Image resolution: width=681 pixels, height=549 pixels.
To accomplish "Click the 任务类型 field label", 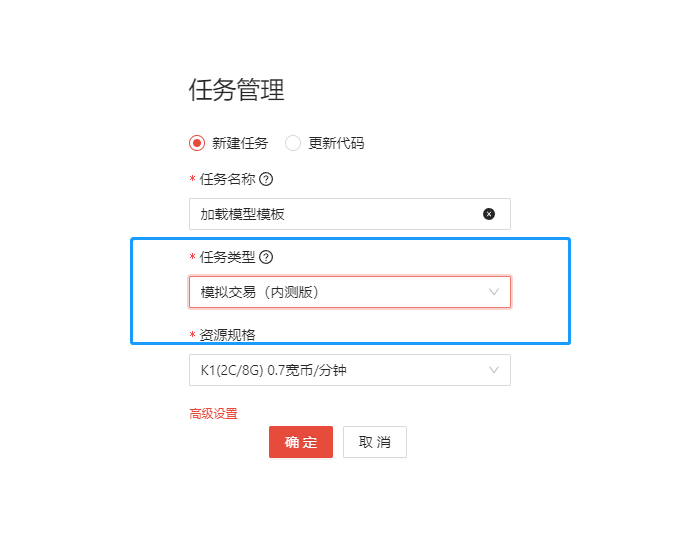I will pos(227,257).
